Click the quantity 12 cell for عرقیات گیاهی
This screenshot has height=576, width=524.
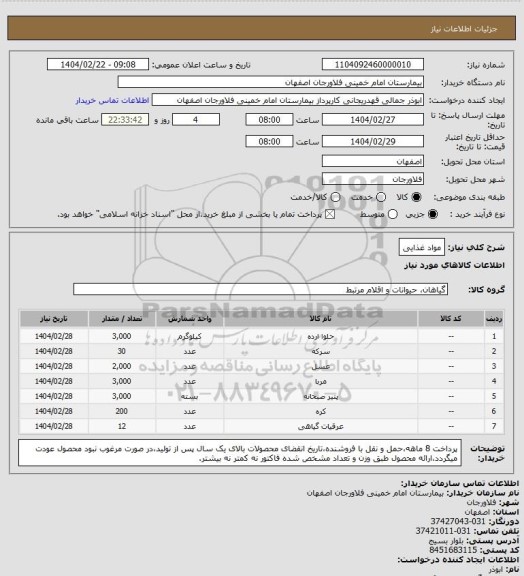(x=122, y=426)
